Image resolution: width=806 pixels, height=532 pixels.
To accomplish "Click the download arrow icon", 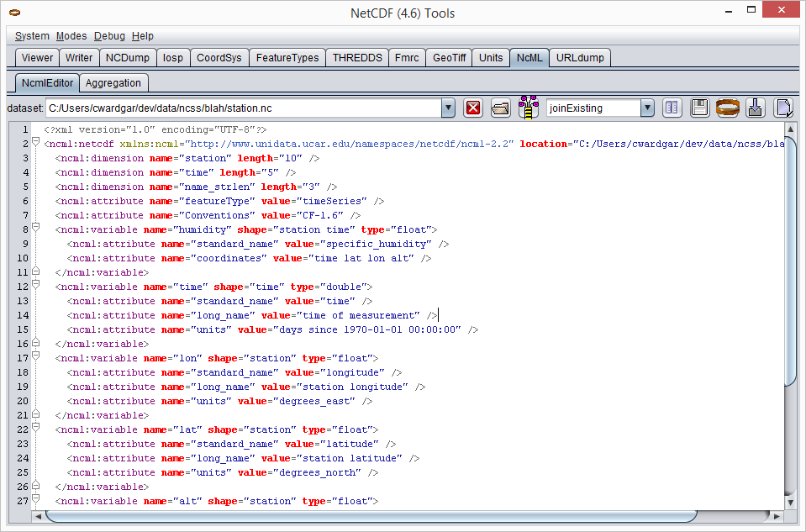I will [x=755, y=108].
